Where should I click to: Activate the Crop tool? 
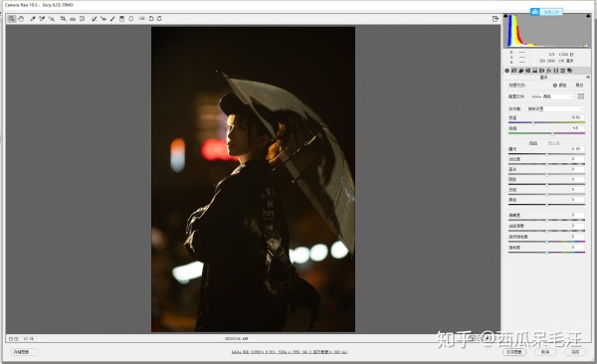coord(63,19)
